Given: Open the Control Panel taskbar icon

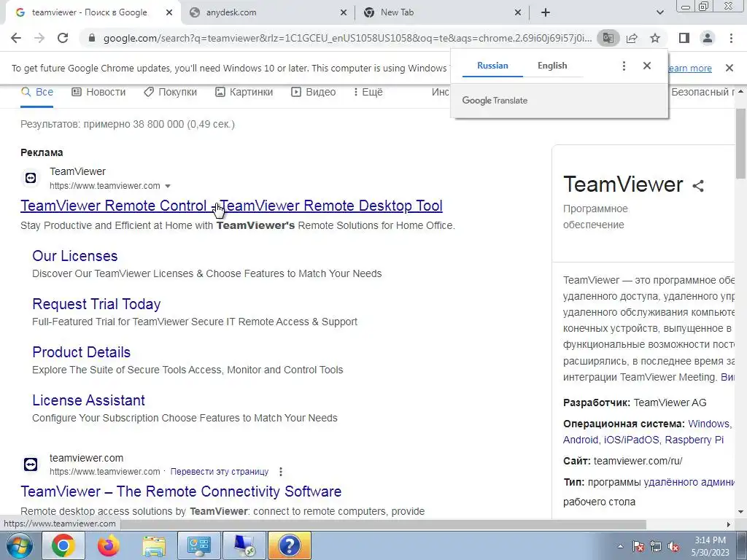Looking at the screenshot, I should point(198,545).
